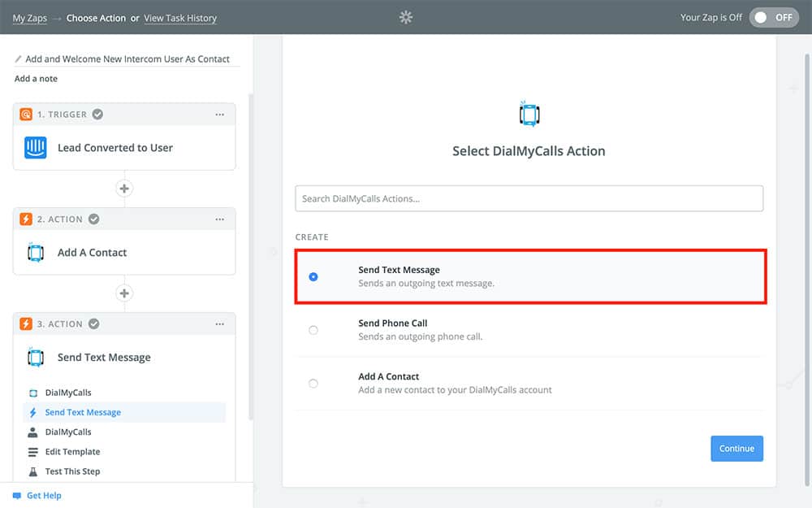Open the options menu for 3. Action
Screen dimensions: 812x508
pos(220,324)
